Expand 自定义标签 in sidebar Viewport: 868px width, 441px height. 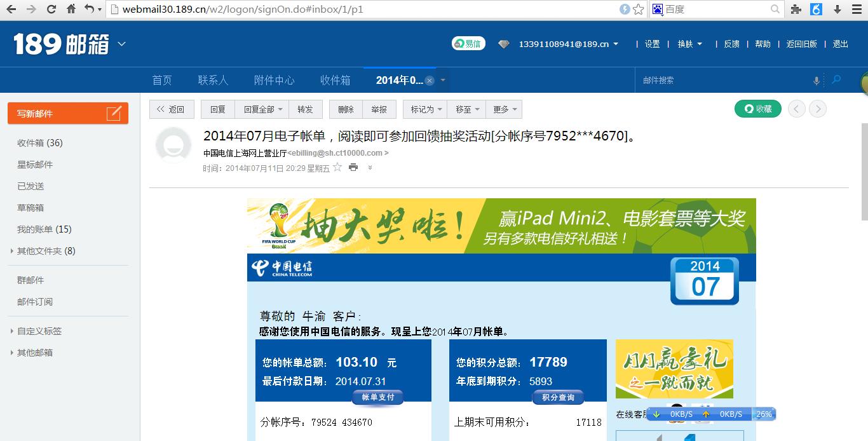(x=12, y=331)
